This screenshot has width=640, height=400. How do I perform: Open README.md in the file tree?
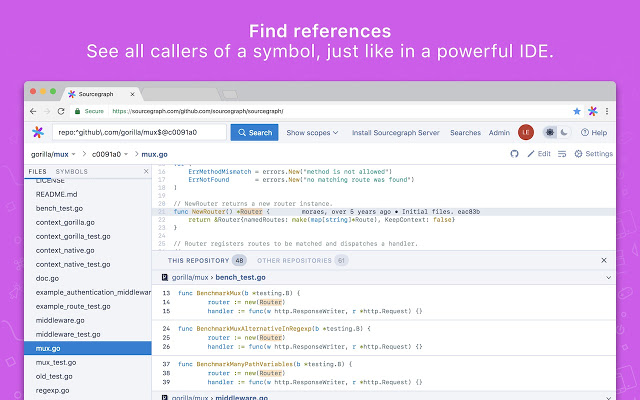(56, 194)
